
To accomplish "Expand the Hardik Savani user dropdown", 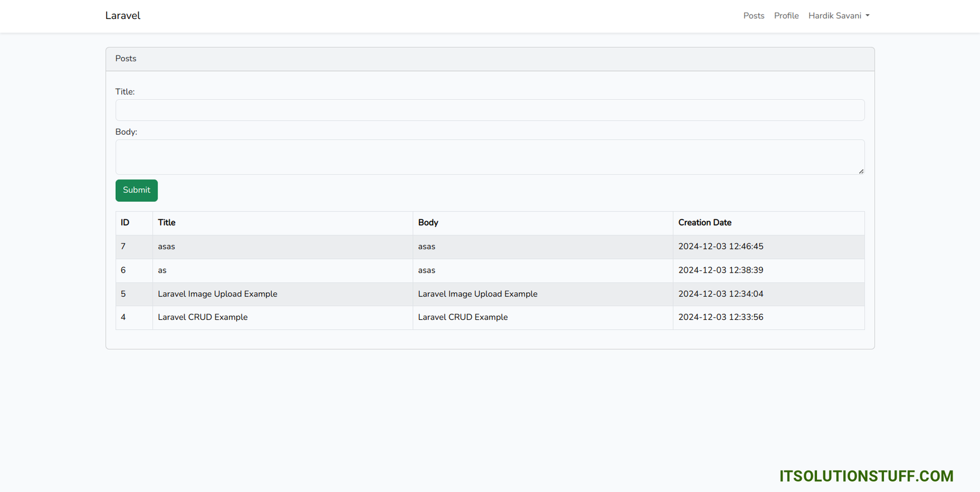I will click(839, 16).
